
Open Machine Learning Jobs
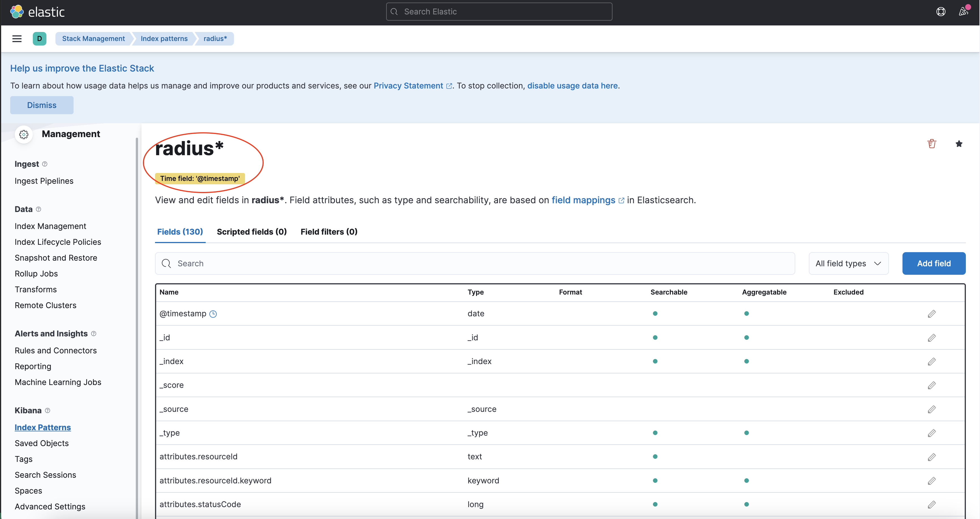(58, 382)
